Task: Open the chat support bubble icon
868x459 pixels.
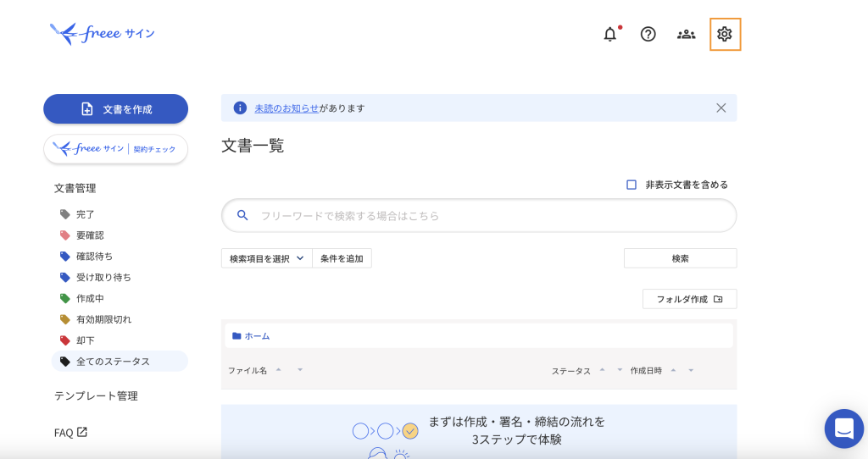Action: click(843, 429)
